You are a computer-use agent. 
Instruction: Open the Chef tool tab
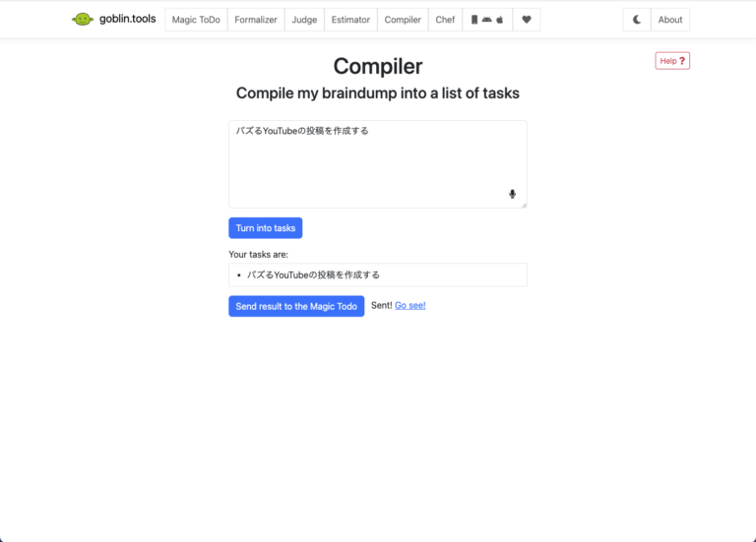[x=445, y=20]
